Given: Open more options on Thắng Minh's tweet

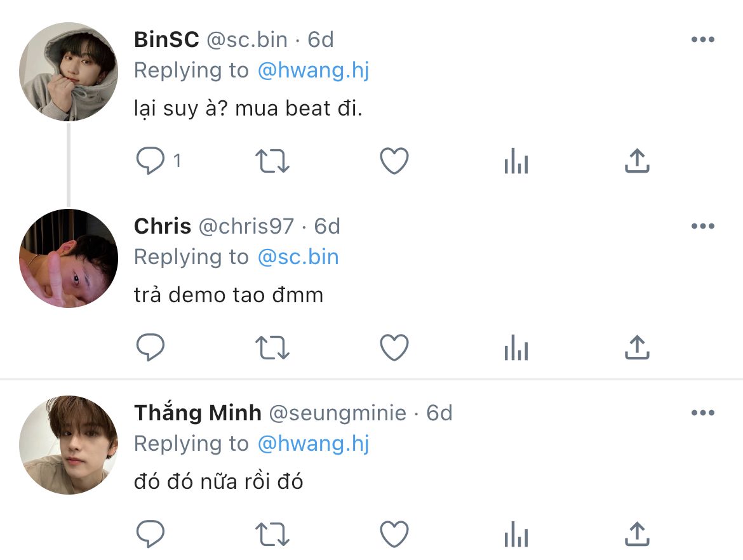Looking at the screenshot, I should click(x=703, y=413).
